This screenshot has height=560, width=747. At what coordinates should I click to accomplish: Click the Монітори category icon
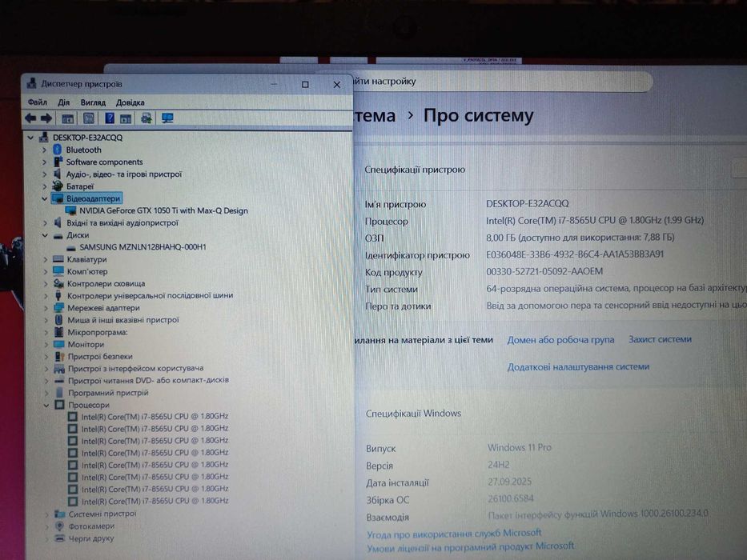pyautogui.click(x=58, y=344)
